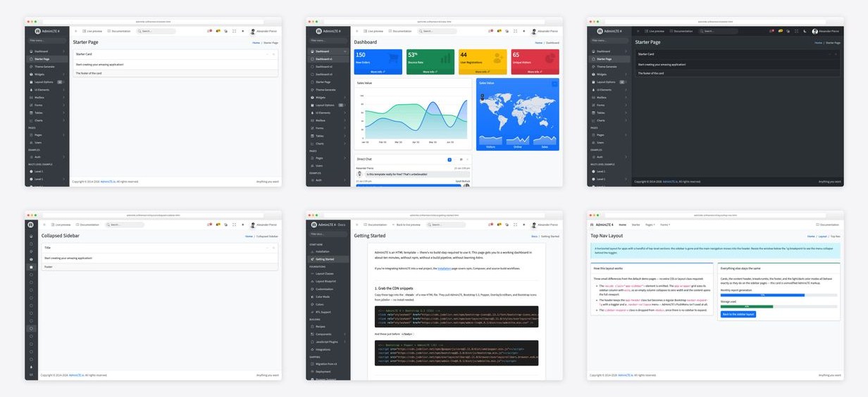Image resolution: width=868 pixels, height=397 pixels.
Task: Click the Monthly report generation progress bar
Action: tap(779, 295)
